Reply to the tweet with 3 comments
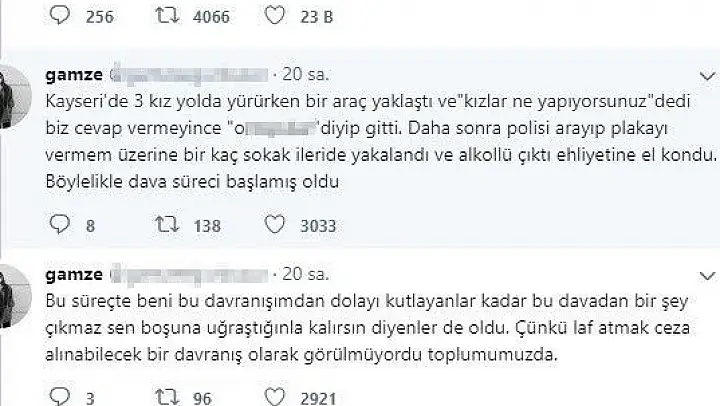The image size is (720, 406). (x=60, y=396)
